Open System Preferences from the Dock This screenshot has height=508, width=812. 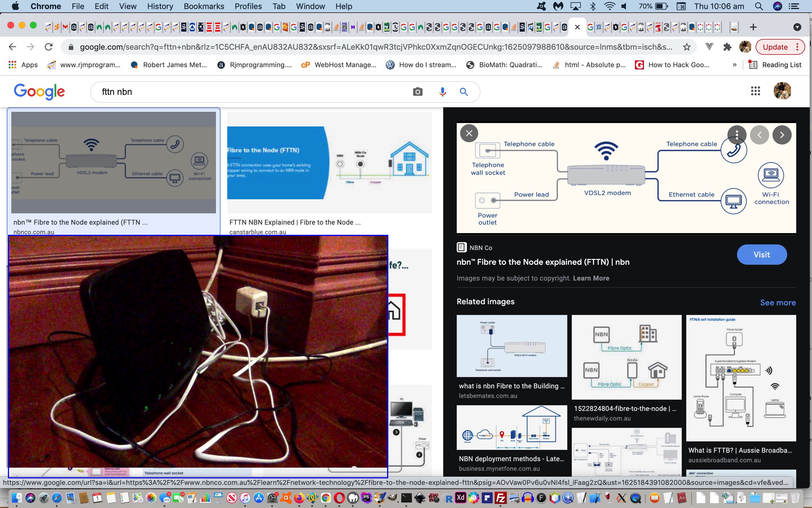tap(272, 498)
